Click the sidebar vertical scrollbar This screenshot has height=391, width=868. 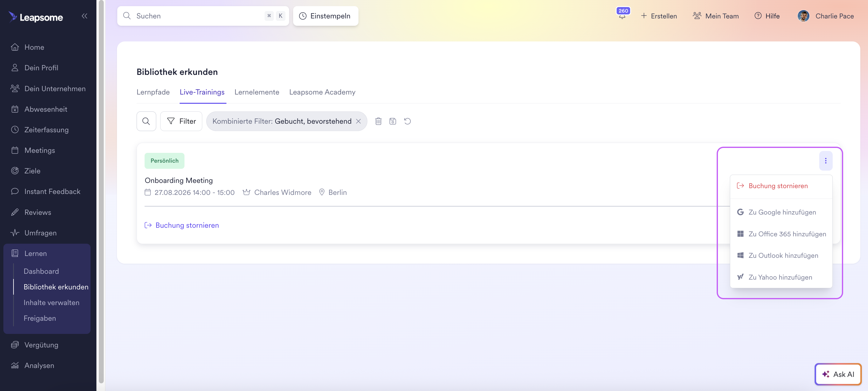pyautogui.click(x=101, y=192)
